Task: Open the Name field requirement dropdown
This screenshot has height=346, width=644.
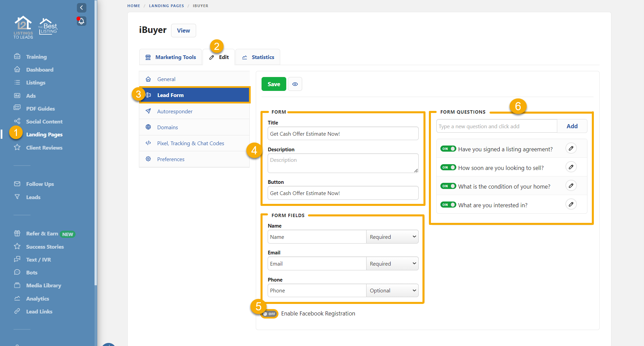Action: (392, 236)
